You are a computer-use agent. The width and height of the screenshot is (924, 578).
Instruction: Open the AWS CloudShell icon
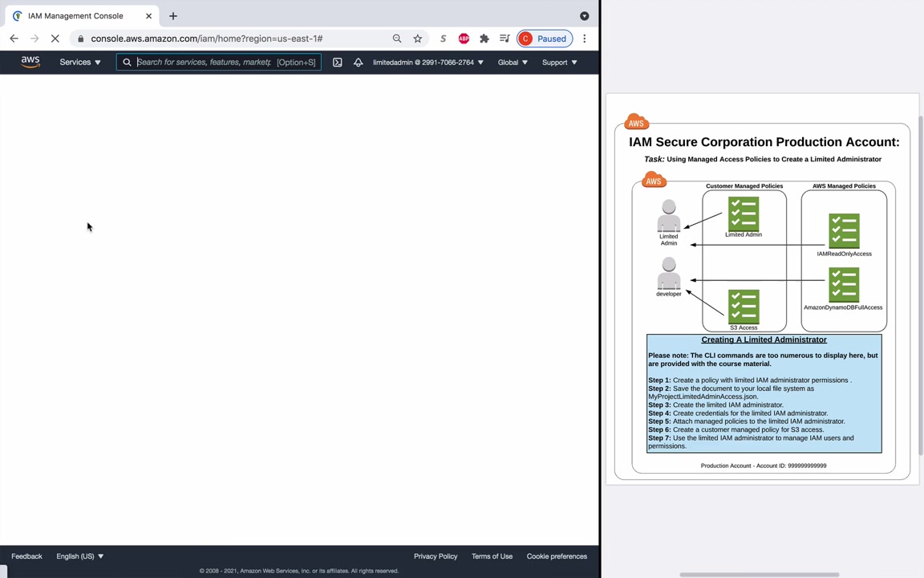click(337, 62)
